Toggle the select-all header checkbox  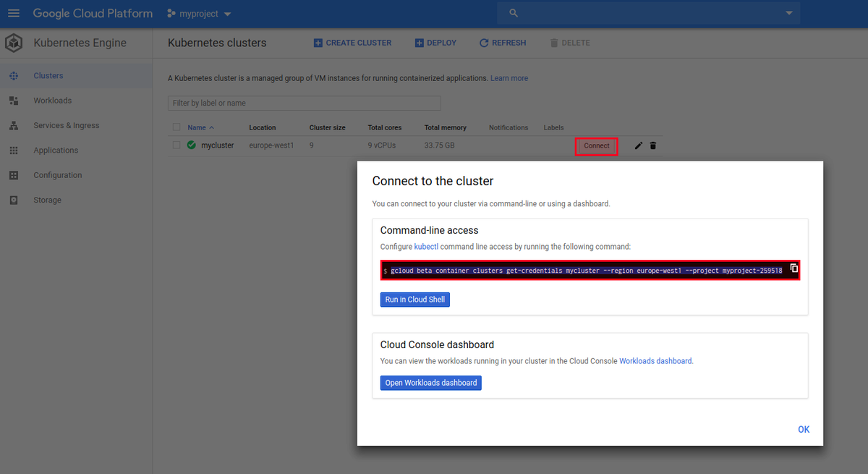click(176, 127)
